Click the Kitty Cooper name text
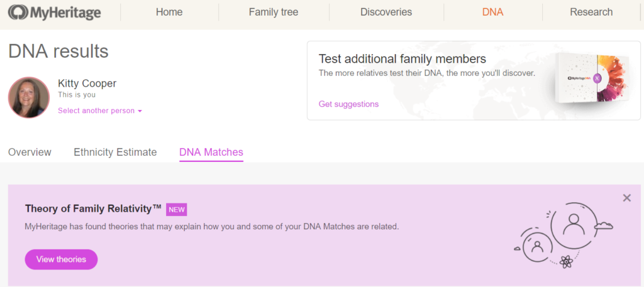This screenshot has width=644, height=287. [x=87, y=84]
